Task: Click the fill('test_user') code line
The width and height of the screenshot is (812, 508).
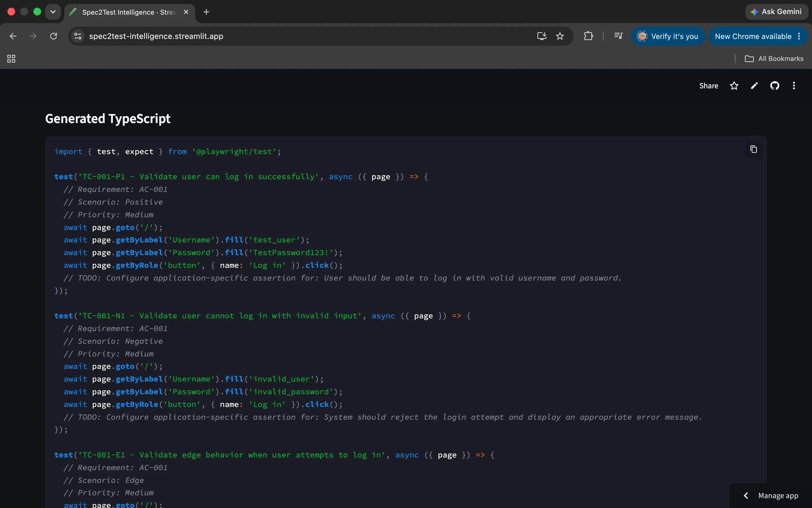Action: point(187,240)
